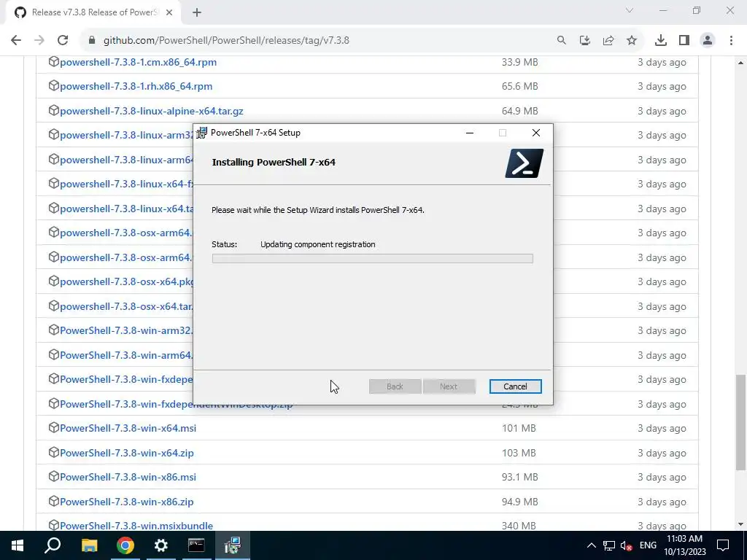The height and width of the screenshot is (560, 747).
Task: Select the Release v7.3.8 browser tab
Action: [x=93, y=13]
